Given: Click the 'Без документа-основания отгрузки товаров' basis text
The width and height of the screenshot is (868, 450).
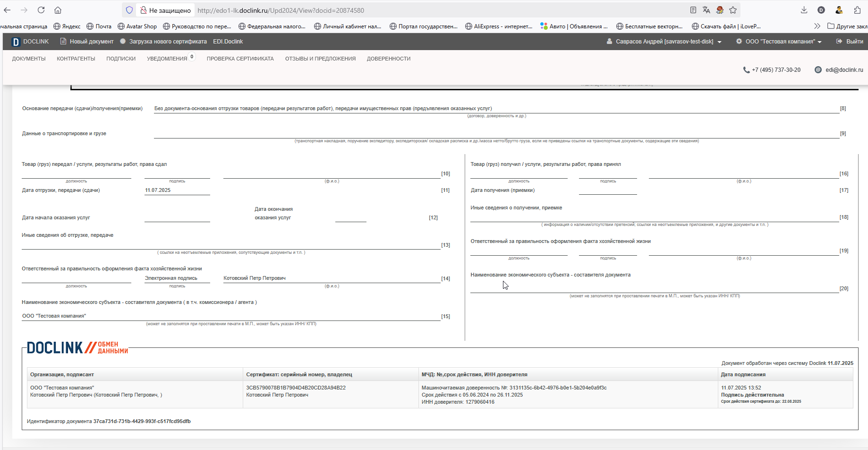Looking at the screenshot, I should click(323, 108).
